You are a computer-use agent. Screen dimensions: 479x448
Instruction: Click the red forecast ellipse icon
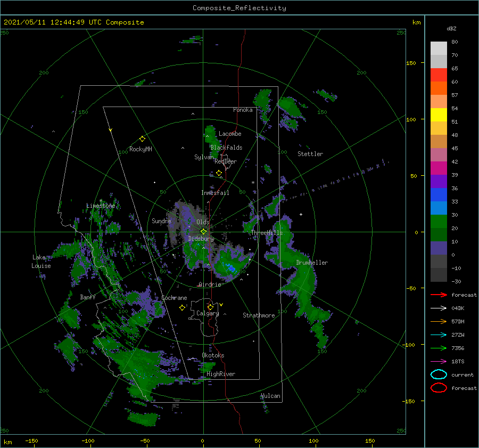[439, 388]
